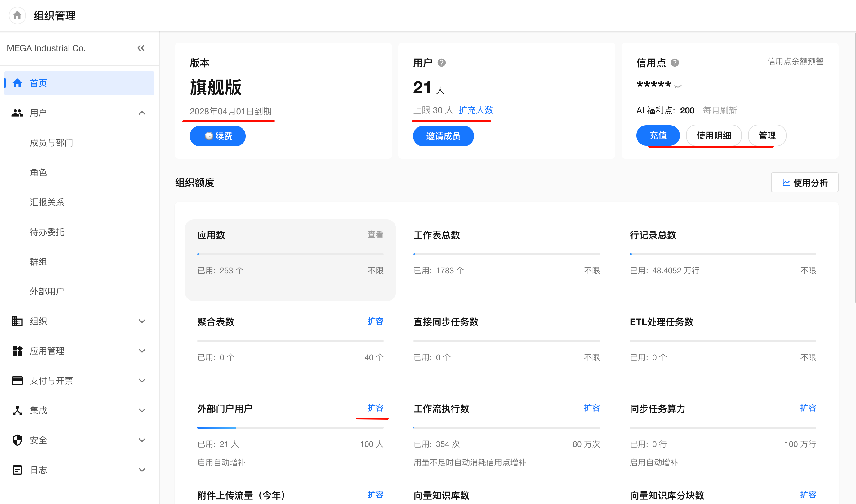The height and width of the screenshot is (504, 856).
Task: Open 外部用户 in the sidebar
Action: pyautogui.click(x=47, y=291)
